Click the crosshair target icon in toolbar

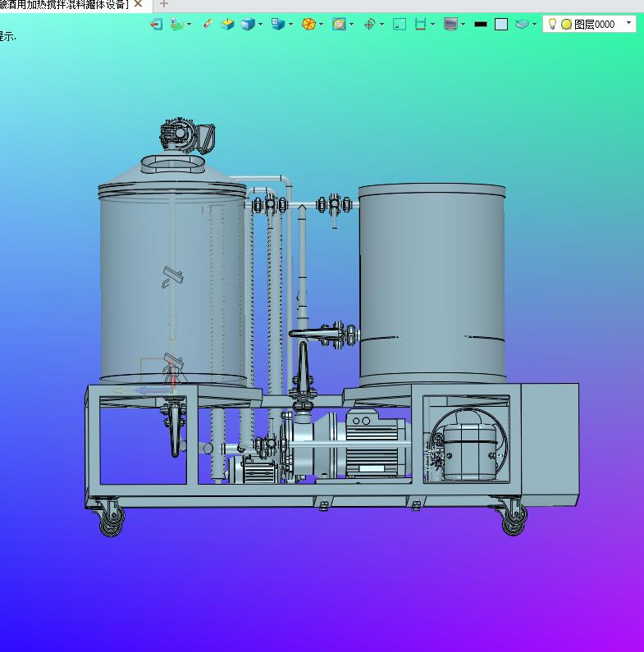369,25
